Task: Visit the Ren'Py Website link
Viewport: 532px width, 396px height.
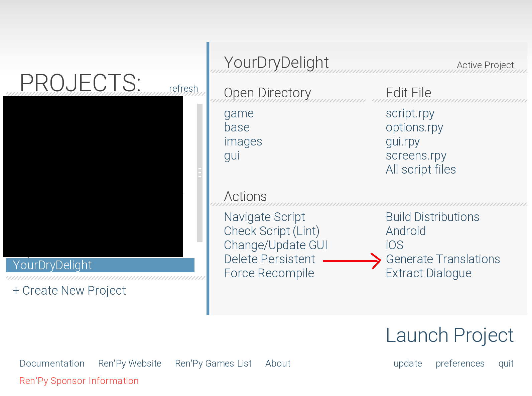Action: (x=130, y=364)
